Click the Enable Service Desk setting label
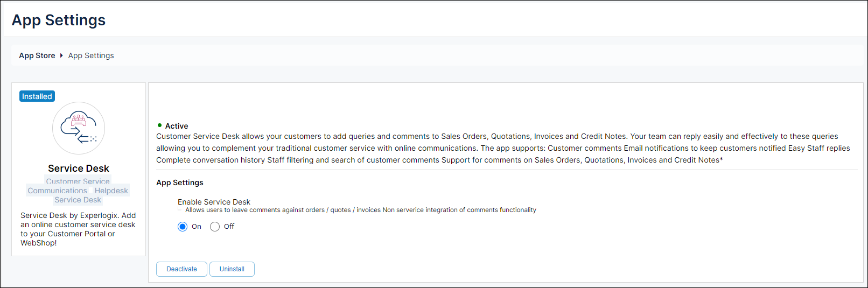 point(214,202)
